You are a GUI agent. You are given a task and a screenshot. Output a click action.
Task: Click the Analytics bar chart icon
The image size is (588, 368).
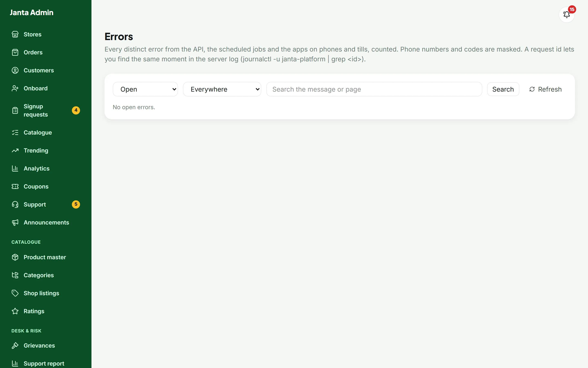pyautogui.click(x=15, y=168)
